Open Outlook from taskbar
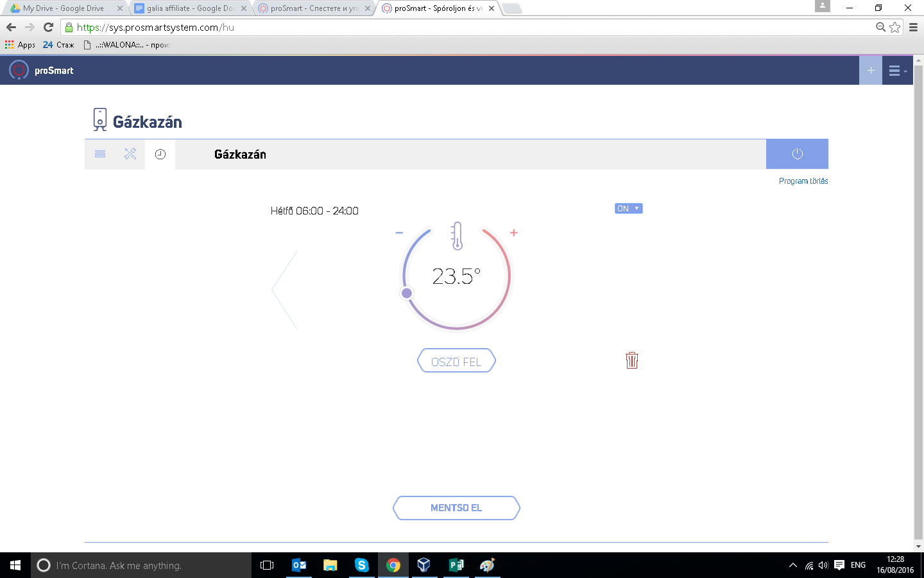Screen dimensions: 924x578 click(x=298, y=565)
